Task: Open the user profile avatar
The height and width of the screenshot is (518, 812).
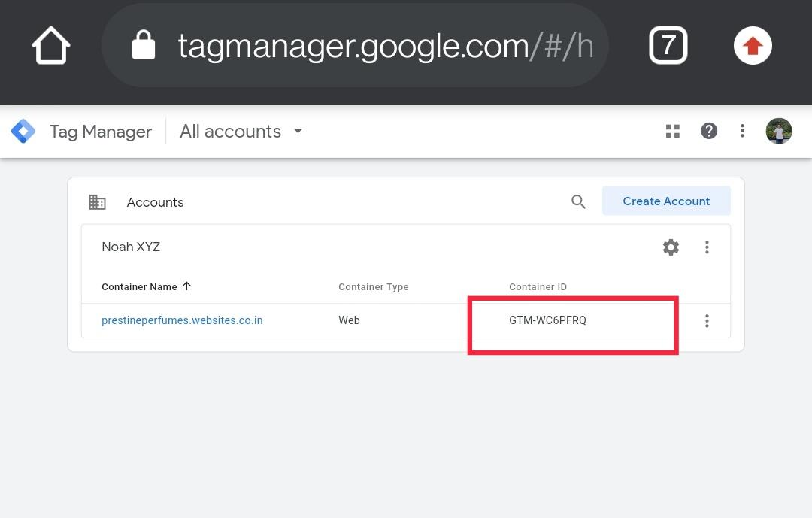Action: click(x=779, y=131)
